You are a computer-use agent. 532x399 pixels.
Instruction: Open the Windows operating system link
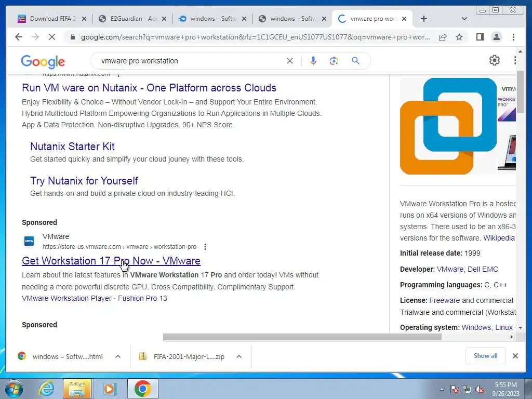pos(476,327)
